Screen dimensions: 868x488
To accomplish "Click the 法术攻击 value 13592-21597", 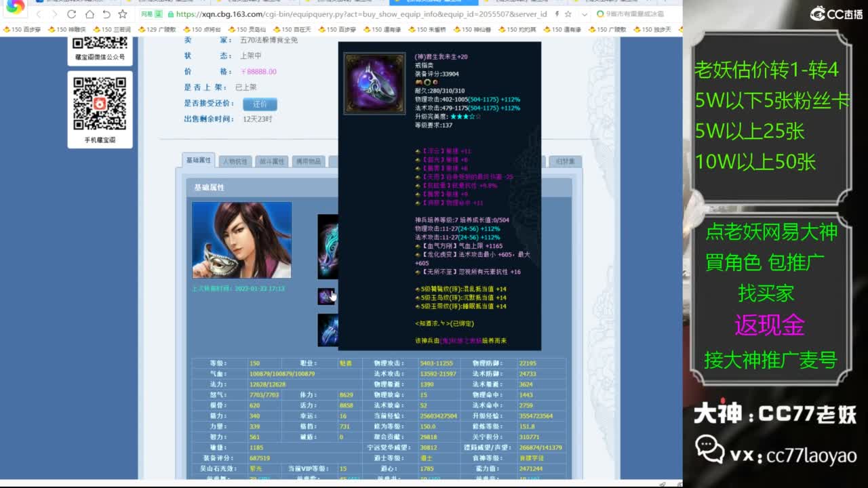I will click(438, 374).
